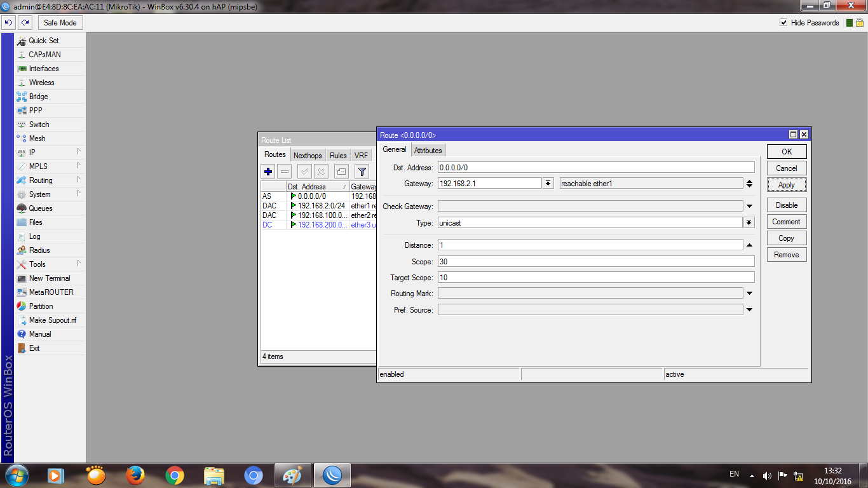Click the undo arrow icon below the title bar

point(8,22)
